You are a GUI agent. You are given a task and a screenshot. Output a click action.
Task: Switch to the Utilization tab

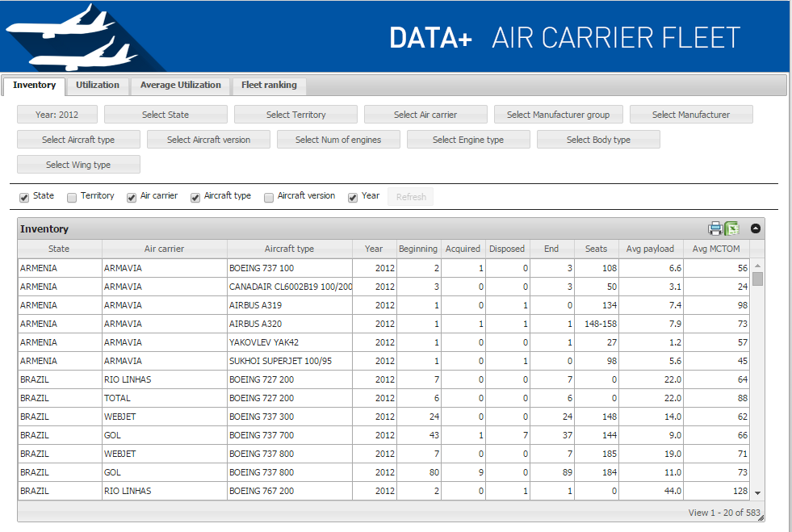click(98, 86)
